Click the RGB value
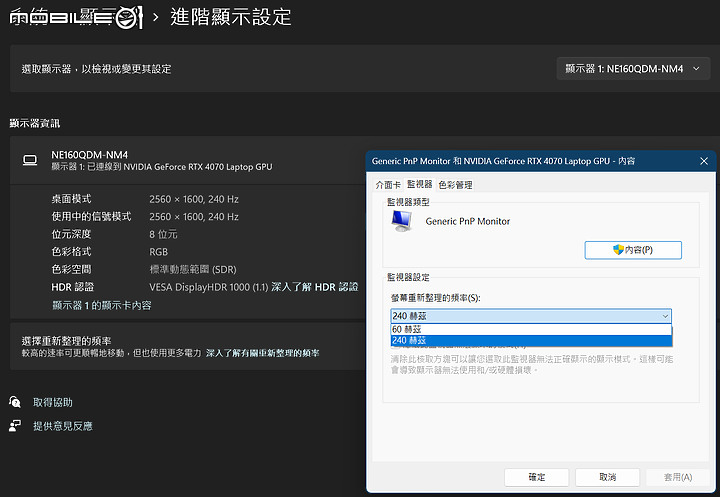 (158, 252)
